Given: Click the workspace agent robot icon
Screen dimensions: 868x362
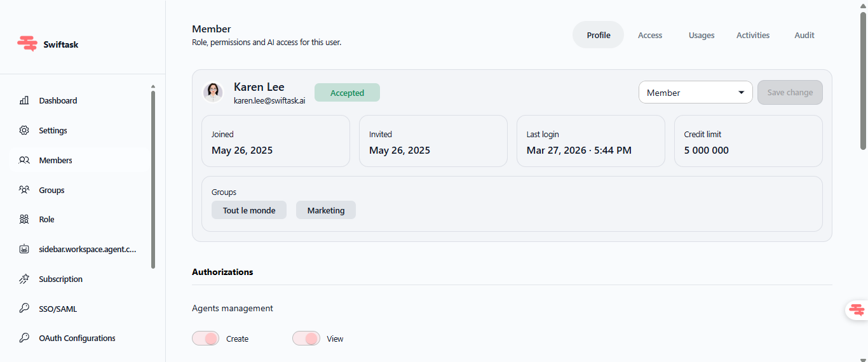Looking at the screenshot, I should coord(24,249).
